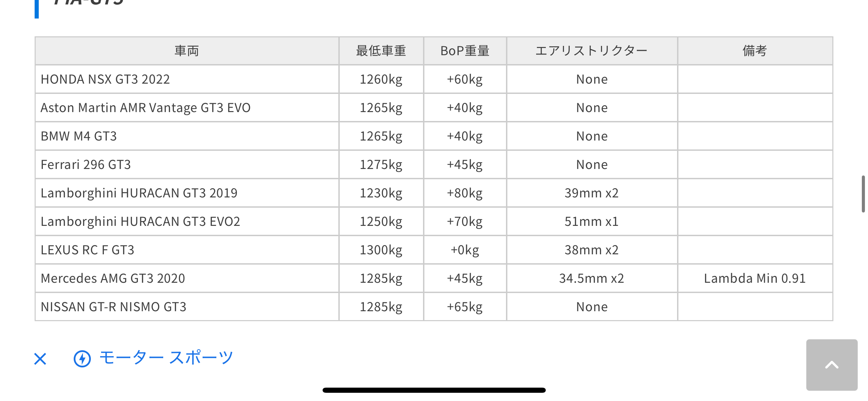Click the 最低車重 column header
The height and width of the screenshot is (401, 868).
(381, 51)
